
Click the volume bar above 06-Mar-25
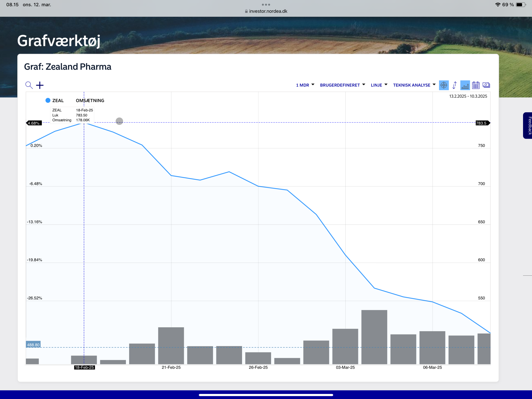point(432,348)
